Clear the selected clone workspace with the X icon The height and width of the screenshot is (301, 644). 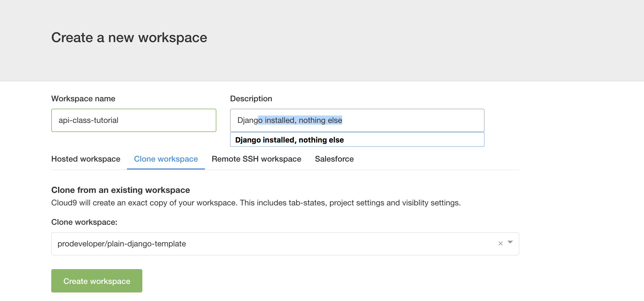click(x=501, y=244)
